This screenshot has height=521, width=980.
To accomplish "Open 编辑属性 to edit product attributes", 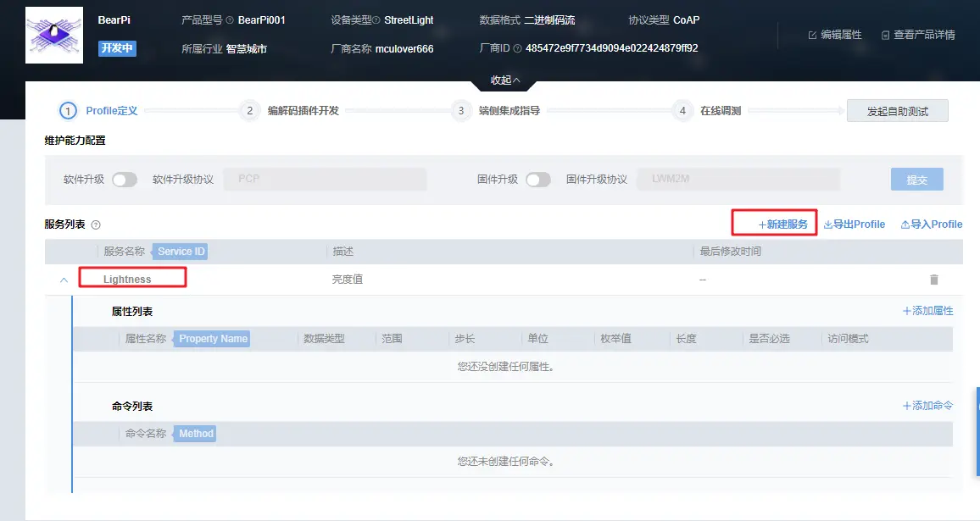I will click(835, 35).
